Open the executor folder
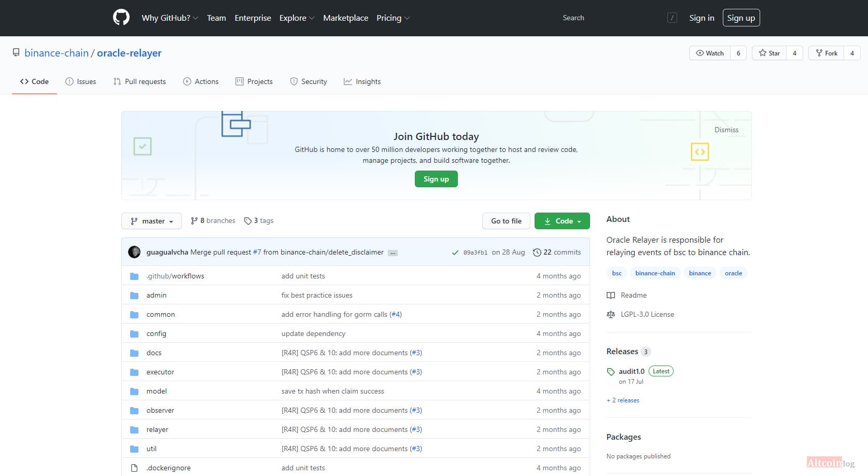The image size is (868, 476). click(x=160, y=372)
